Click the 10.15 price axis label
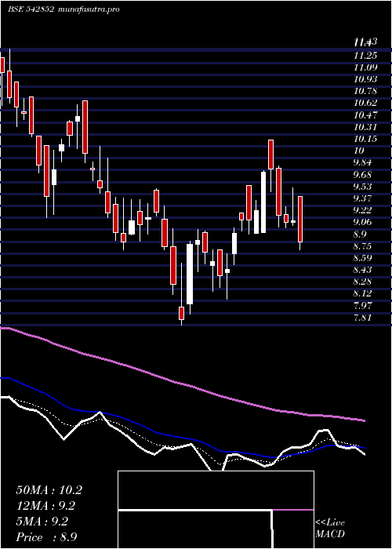Viewport: 392px width, 549px height. [365, 139]
